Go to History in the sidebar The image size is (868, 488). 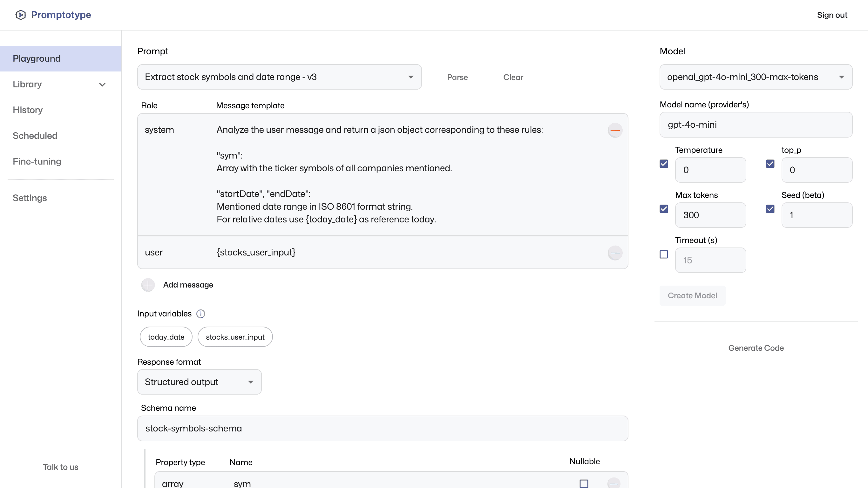[x=28, y=110]
